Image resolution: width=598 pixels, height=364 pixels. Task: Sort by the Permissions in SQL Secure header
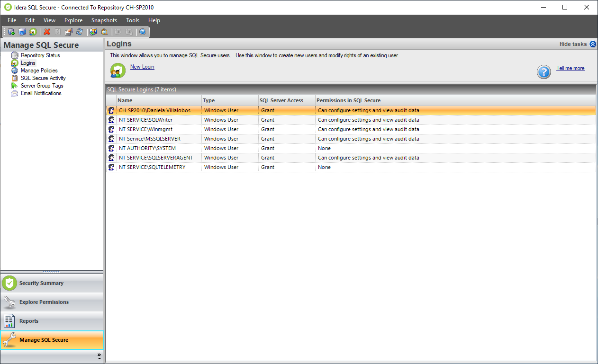(455, 100)
